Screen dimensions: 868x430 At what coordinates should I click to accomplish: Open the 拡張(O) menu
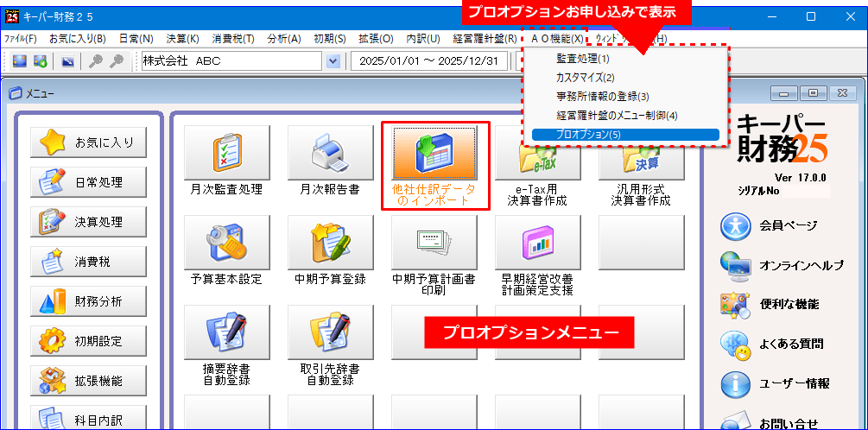(x=376, y=39)
